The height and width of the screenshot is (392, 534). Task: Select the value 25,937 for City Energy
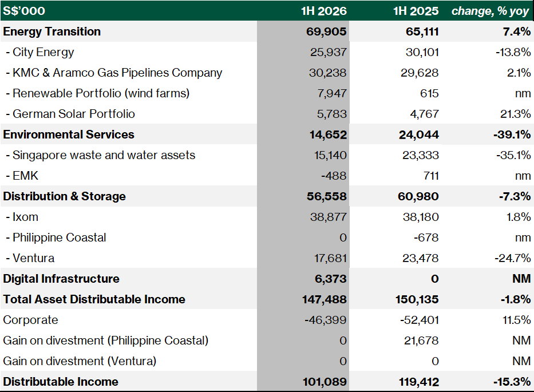point(329,52)
